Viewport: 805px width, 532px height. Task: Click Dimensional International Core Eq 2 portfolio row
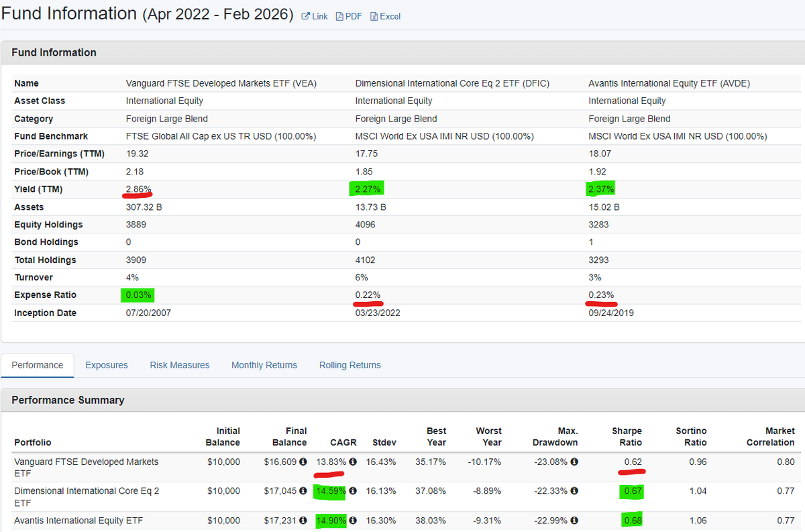(x=402, y=496)
